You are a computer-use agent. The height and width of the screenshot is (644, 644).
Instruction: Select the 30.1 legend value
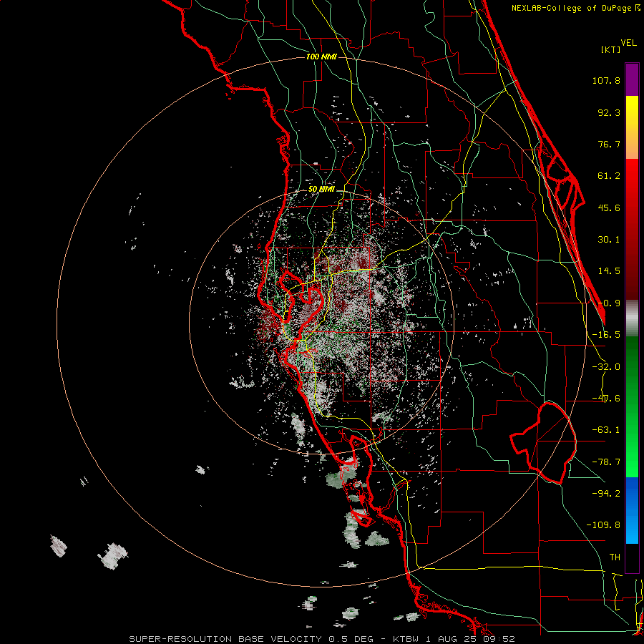coord(609,240)
